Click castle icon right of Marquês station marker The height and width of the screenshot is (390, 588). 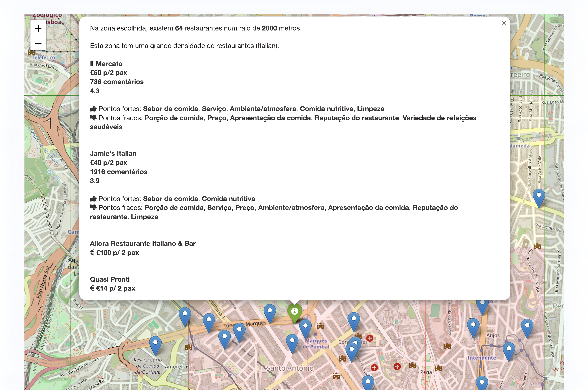[x=320, y=326]
